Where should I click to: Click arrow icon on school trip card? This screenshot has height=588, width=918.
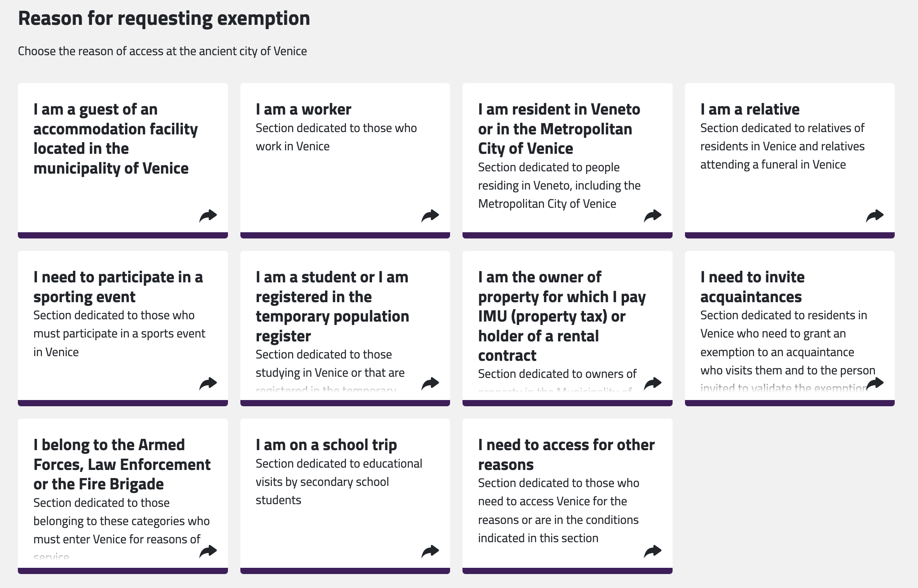tap(430, 551)
